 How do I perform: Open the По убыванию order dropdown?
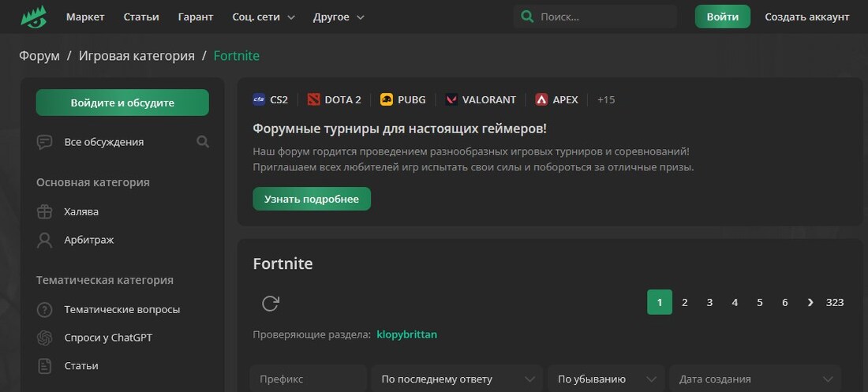coord(606,379)
